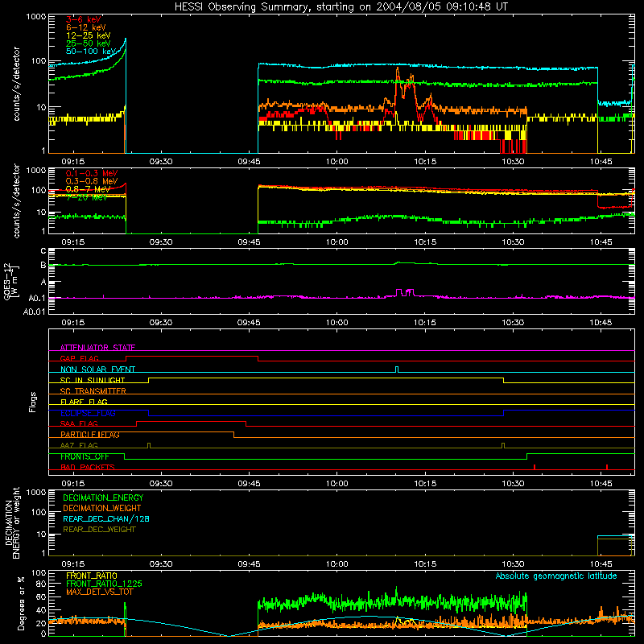Viewport: 644px width, 644px height.
Task: Select the GAP_FLAG label
Action: (x=79, y=358)
